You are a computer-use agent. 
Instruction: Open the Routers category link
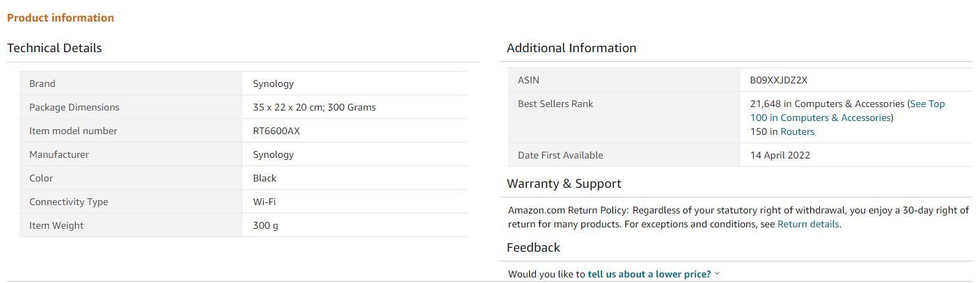[797, 131]
